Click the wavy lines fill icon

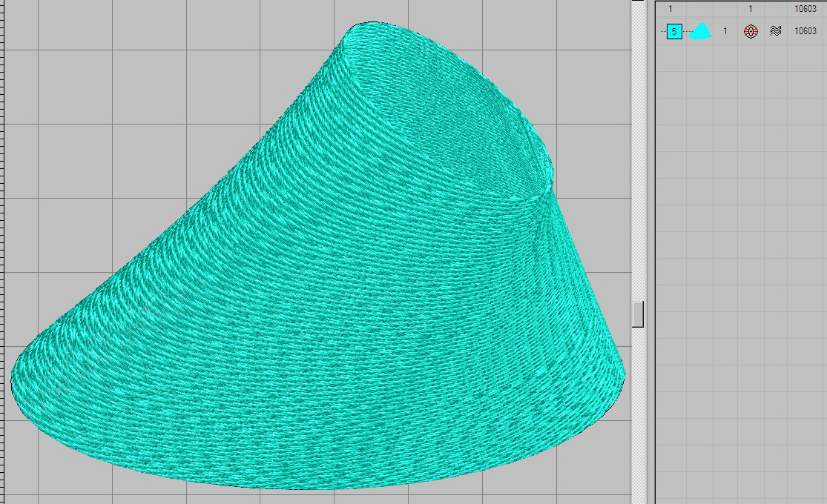(775, 31)
